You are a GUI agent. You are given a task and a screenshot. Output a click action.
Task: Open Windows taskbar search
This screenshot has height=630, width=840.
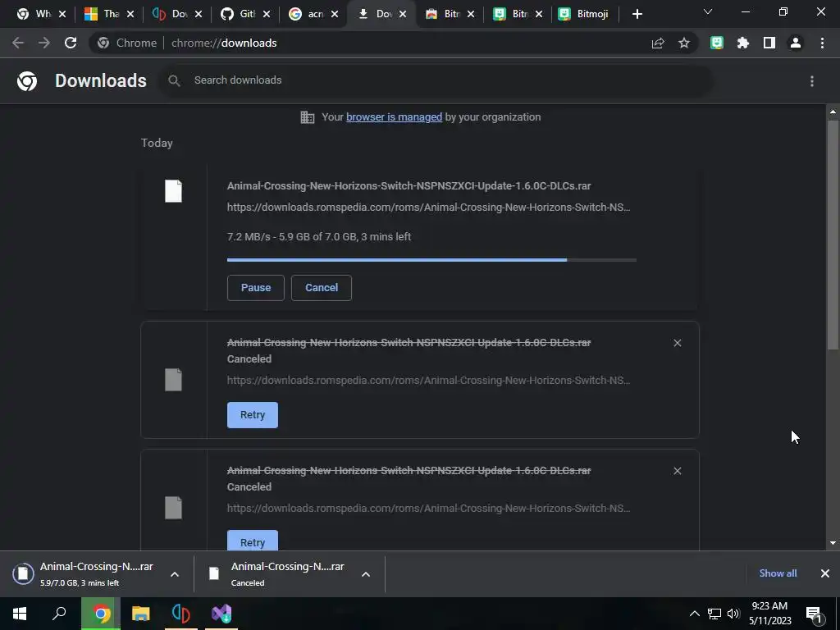pyautogui.click(x=59, y=614)
